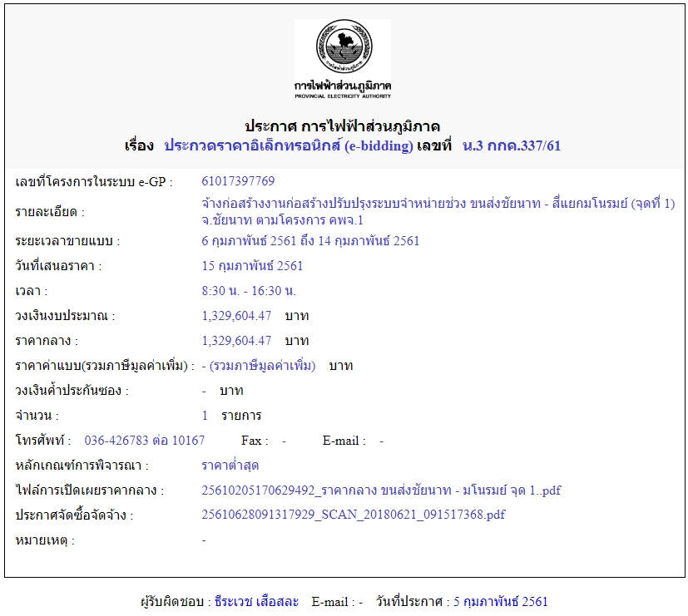Click phone number 036-426783 ต่อ 10167
Viewport: 688px width, 616px height.
tap(145, 441)
